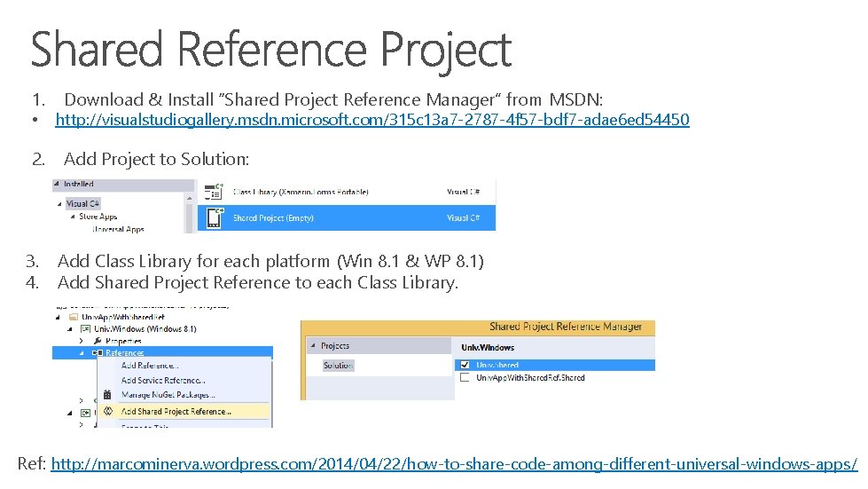Click the template tree scrollbar up arrow
Viewport: 868px width, 489px height.
190,198
